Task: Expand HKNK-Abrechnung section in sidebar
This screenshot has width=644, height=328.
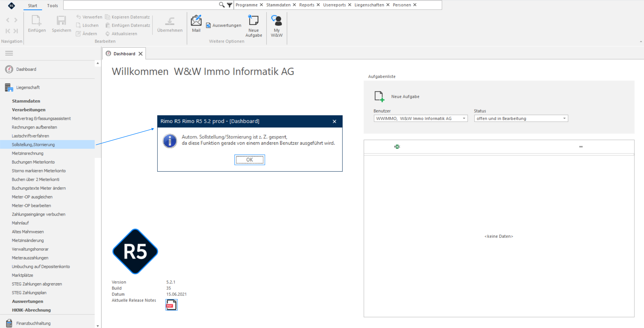Action: tap(31, 310)
